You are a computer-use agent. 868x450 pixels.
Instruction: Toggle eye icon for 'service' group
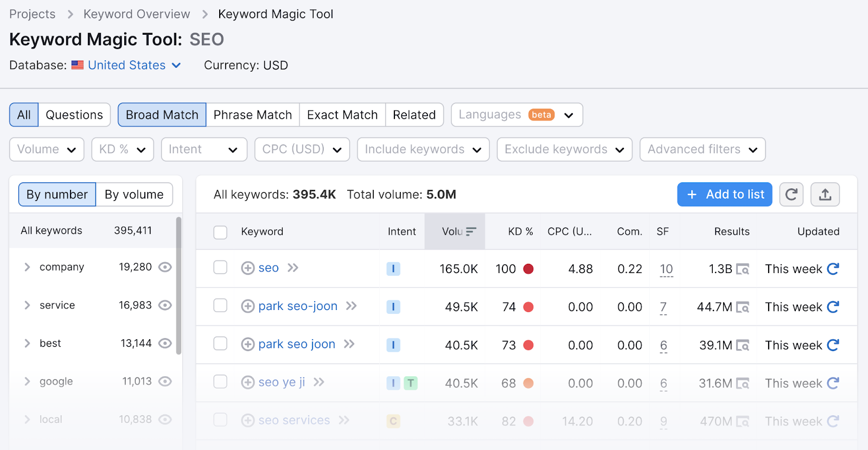coord(165,305)
